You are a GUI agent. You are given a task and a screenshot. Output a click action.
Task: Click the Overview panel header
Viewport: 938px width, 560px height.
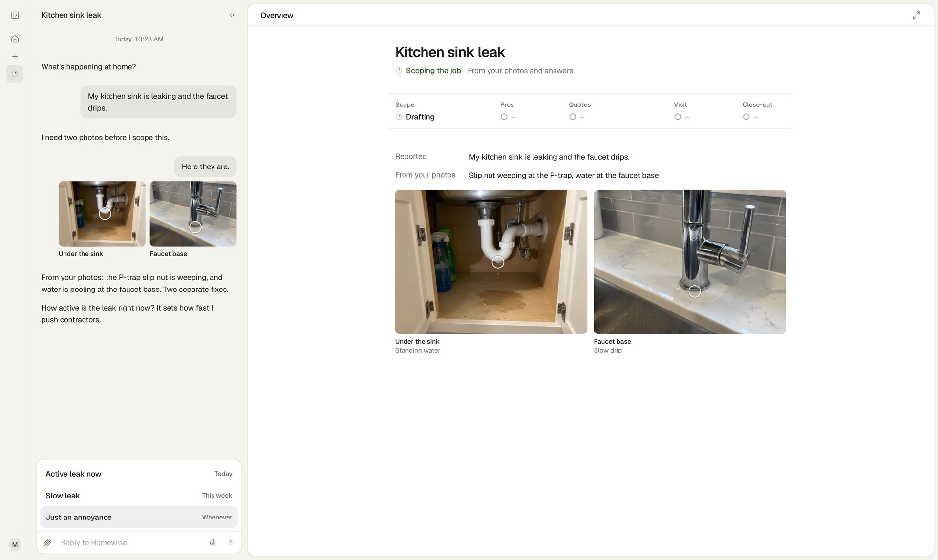[277, 15]
